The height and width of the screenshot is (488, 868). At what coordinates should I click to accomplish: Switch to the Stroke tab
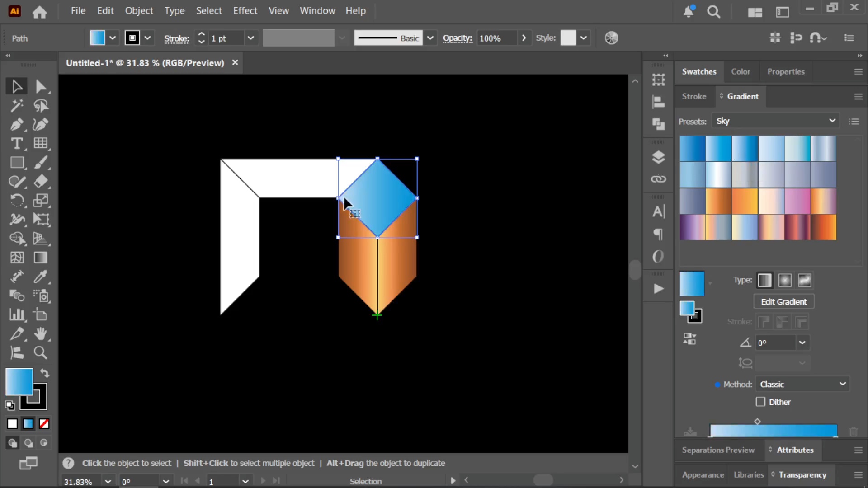[694, 96]
